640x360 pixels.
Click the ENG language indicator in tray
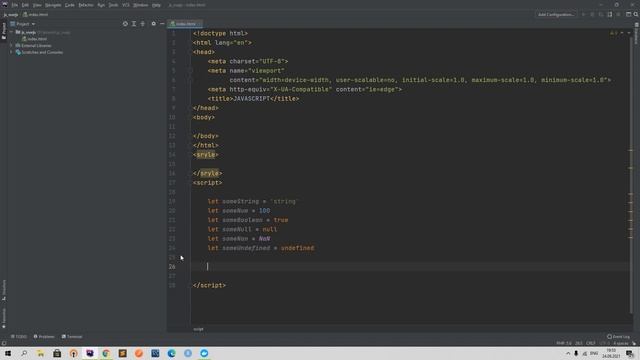coord(594,353)
